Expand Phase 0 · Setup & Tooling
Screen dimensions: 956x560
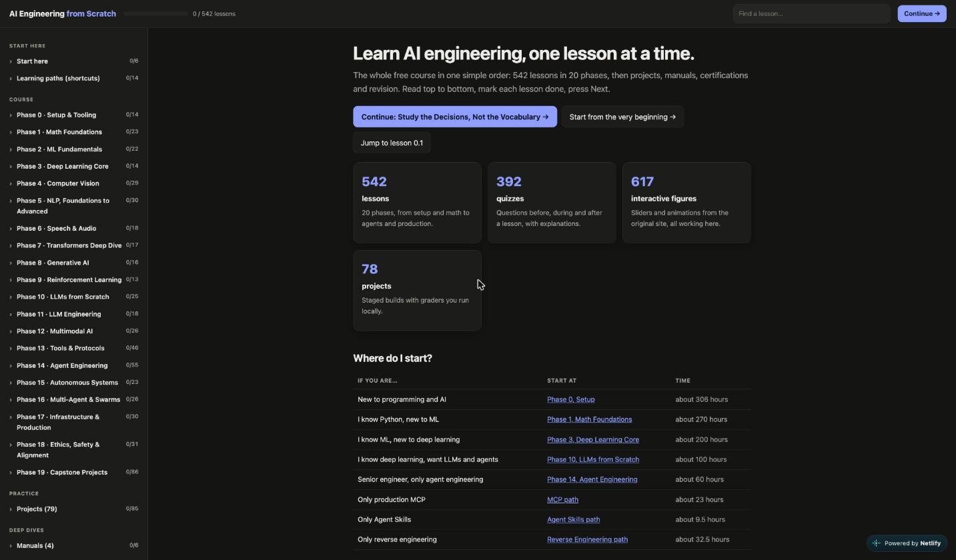tap(73, 115)
